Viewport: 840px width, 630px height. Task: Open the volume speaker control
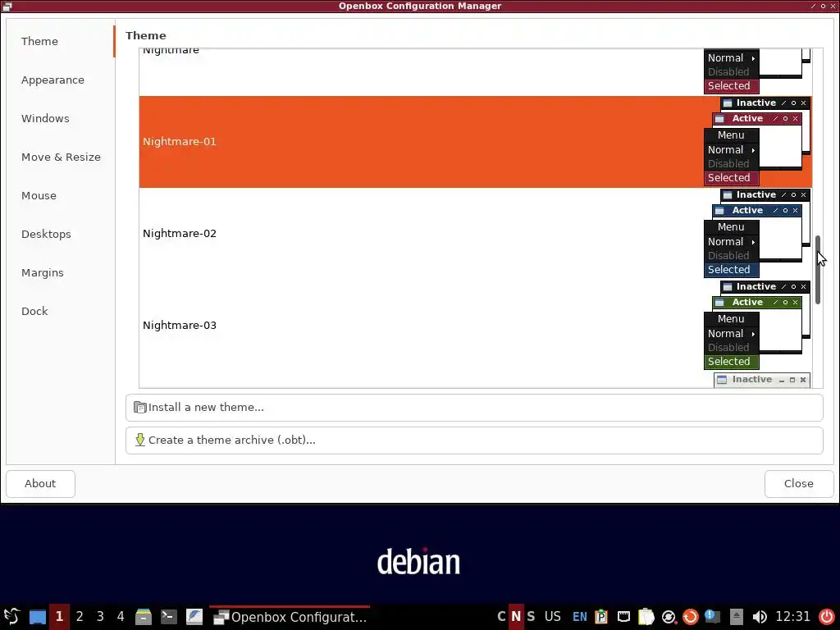pyautogui.click(x=759, y=617)
